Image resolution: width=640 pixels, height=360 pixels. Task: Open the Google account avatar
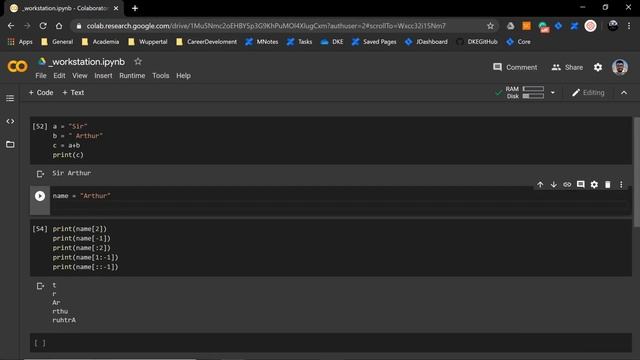pyautogui.click(x=620, y=67)
